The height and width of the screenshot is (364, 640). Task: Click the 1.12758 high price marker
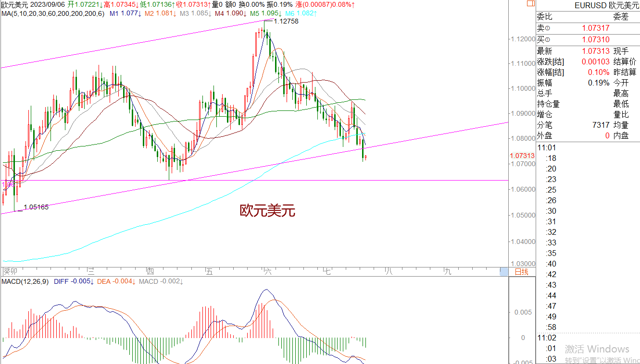(x=286, y=22)
